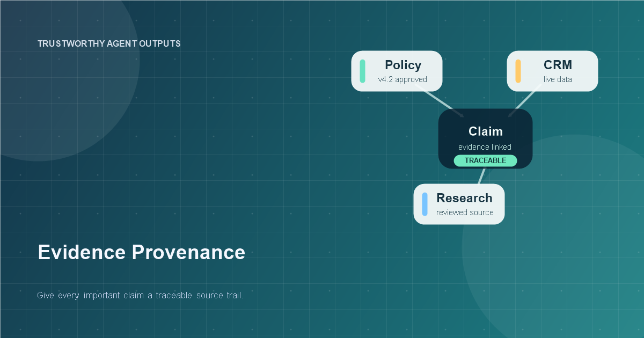Click the central Claim node
This screenshot has height=338, width=644.
point(486,138)
